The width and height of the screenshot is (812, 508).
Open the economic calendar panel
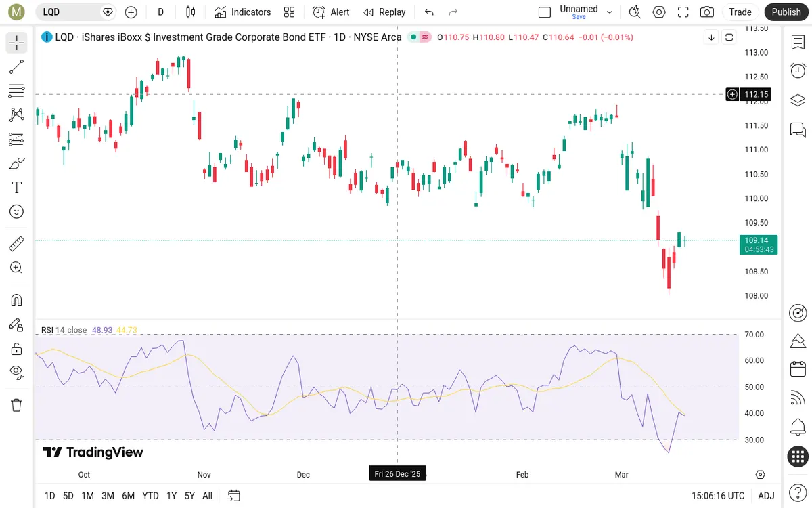tap(798, 369)
